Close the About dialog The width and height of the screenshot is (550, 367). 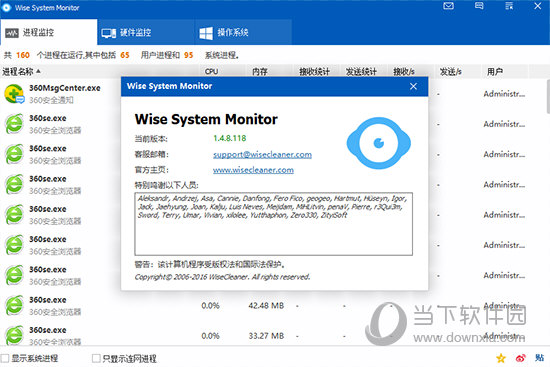click(x=414, y=86)
